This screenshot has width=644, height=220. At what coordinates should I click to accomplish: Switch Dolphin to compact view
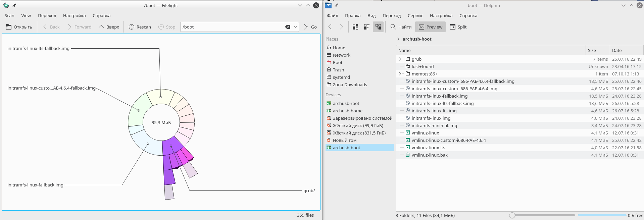pos(367,27)
